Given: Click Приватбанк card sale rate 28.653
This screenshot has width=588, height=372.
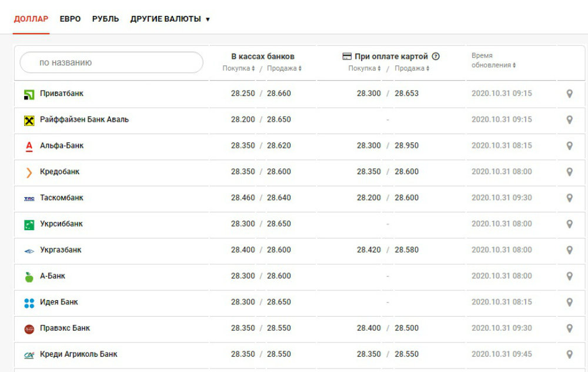Looking at the screenshot, I should coord(406,94).
